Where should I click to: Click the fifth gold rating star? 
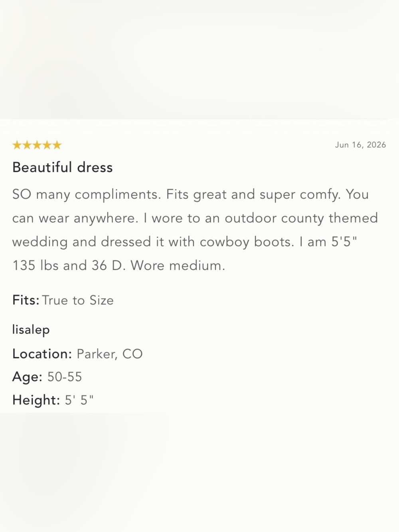(x=57, y=145)
